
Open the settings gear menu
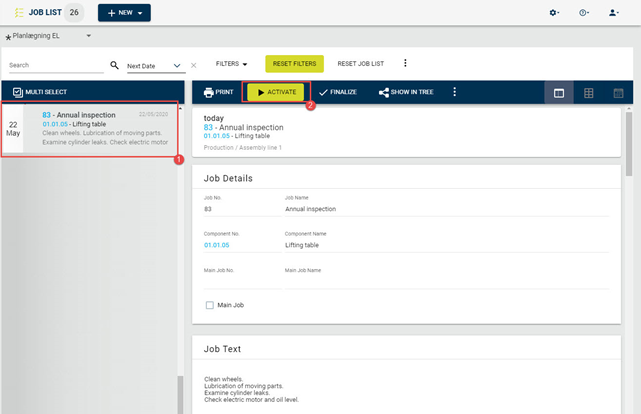554,13
